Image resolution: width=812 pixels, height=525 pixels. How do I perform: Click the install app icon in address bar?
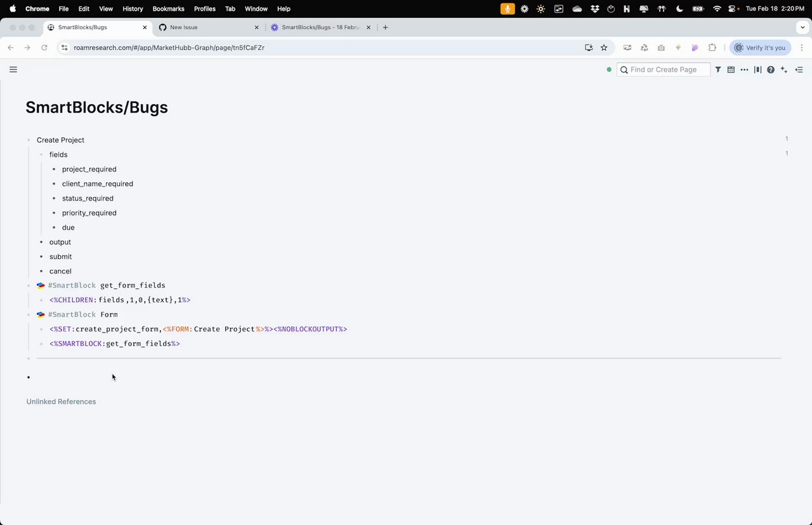click(589, 48)
